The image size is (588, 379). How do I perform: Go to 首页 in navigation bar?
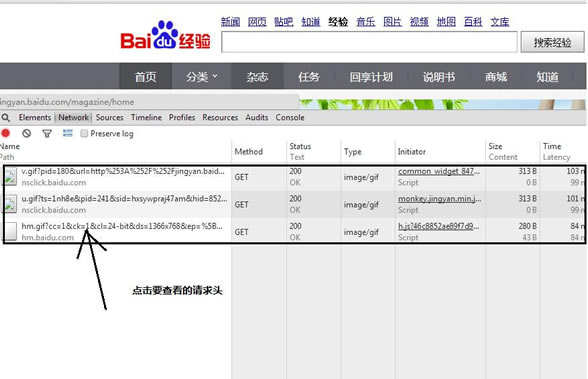point(146,77)
